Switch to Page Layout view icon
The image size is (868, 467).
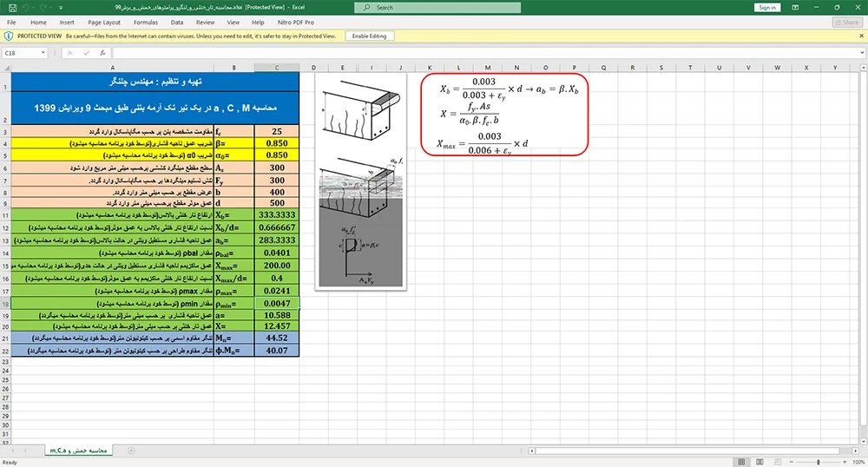pos(759,462)
